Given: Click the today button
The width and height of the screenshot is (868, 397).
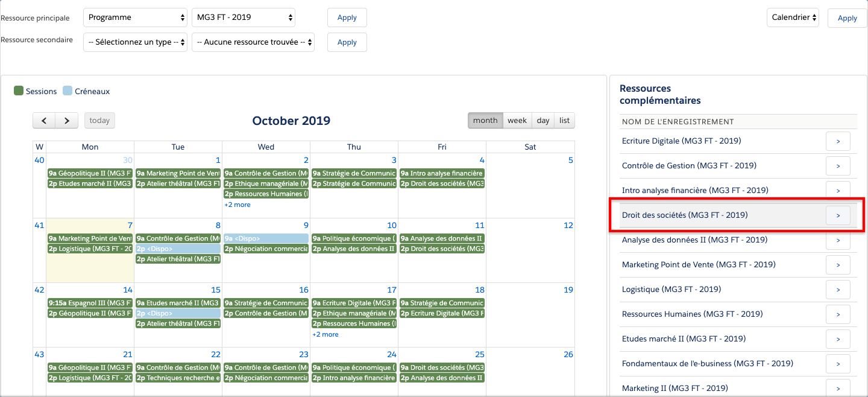Looking at the screenshot, I should pyautogui.click(x=99, y=121).
